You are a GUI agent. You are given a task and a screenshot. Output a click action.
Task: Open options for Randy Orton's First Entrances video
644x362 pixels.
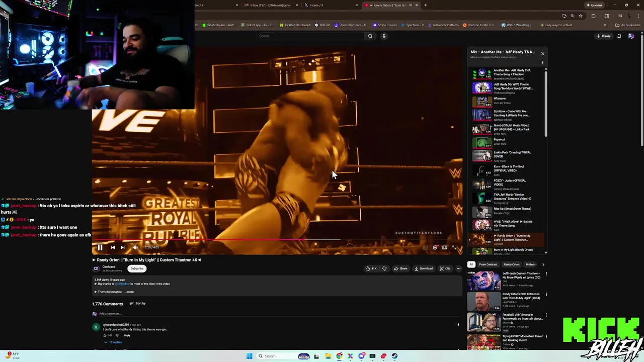[546, 295]
